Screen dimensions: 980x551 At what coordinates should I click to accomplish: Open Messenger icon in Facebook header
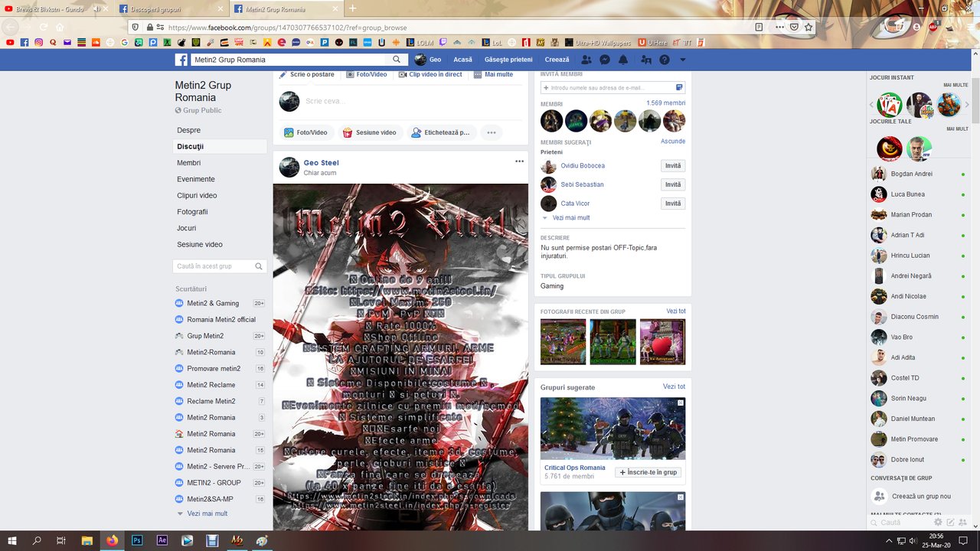click(x=605, y=60)
